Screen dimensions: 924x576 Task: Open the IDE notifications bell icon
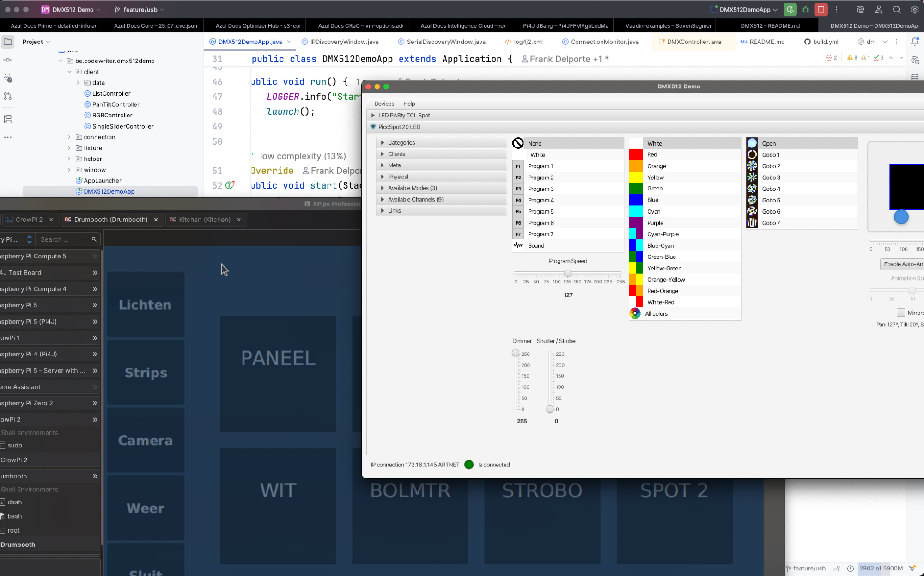pos(915,42)
